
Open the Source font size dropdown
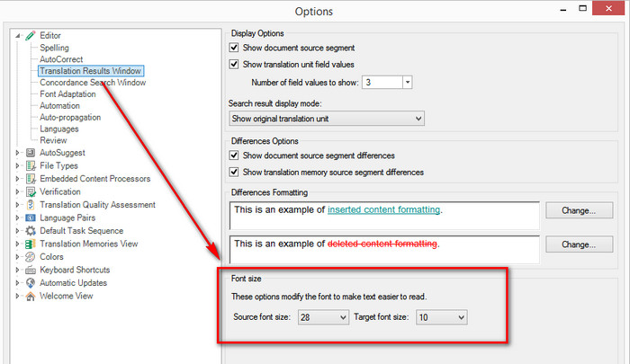point(323,317)
